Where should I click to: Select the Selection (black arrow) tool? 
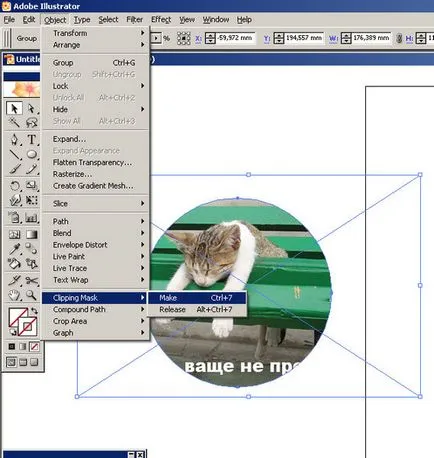click(14, 109)
